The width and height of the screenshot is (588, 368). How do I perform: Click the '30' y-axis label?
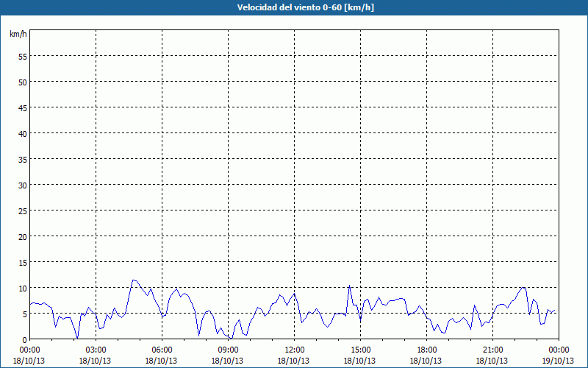pyautogui.click(x=23, y=185)
